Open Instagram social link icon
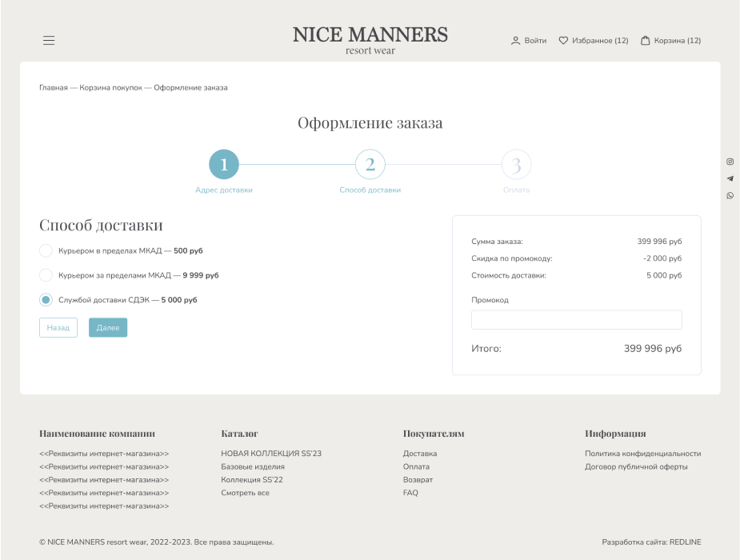 click(730, 162)
